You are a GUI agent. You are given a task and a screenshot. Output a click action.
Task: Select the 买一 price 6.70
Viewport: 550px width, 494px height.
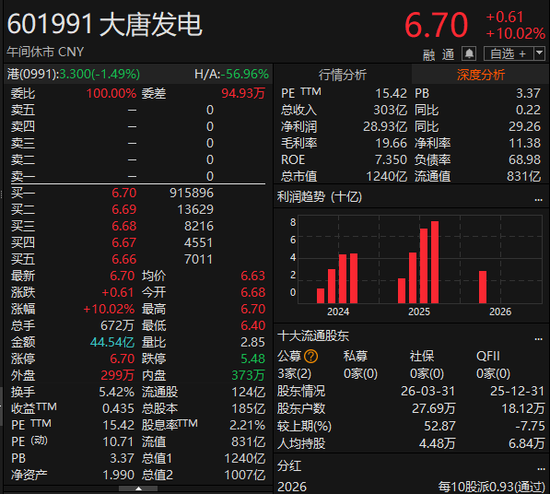coord(124,193)
